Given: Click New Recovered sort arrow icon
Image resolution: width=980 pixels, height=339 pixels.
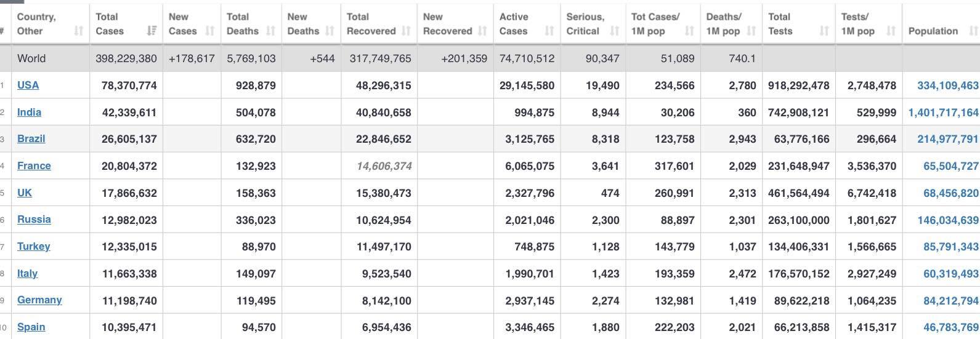Looking at the screenshot, I should coord(482,31).
